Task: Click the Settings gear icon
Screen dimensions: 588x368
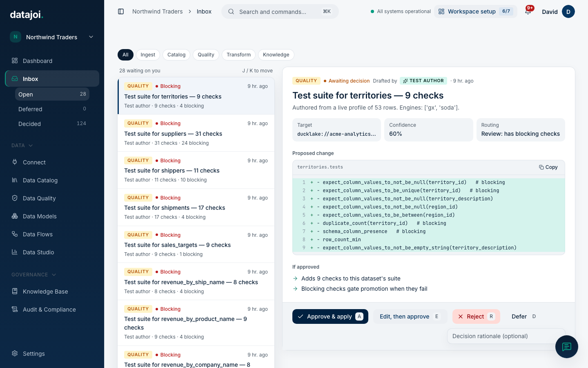Action: click(x=15, y=354)
